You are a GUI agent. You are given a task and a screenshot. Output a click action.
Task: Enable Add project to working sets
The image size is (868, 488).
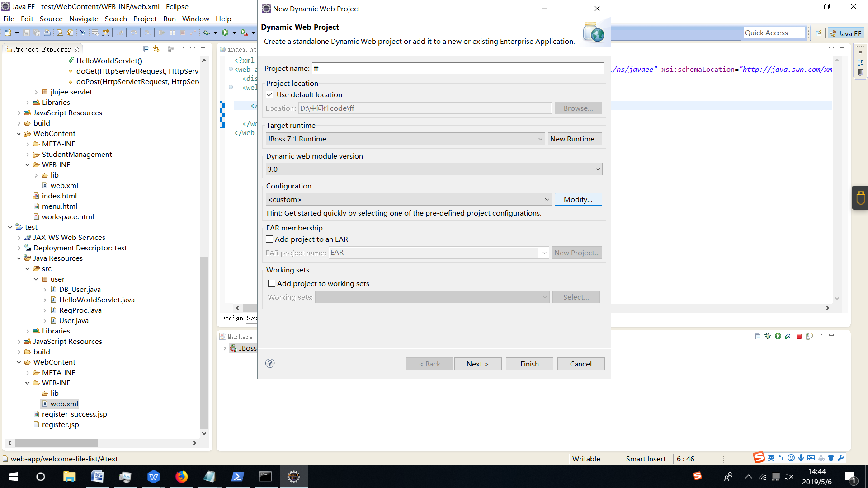[272, 283]
